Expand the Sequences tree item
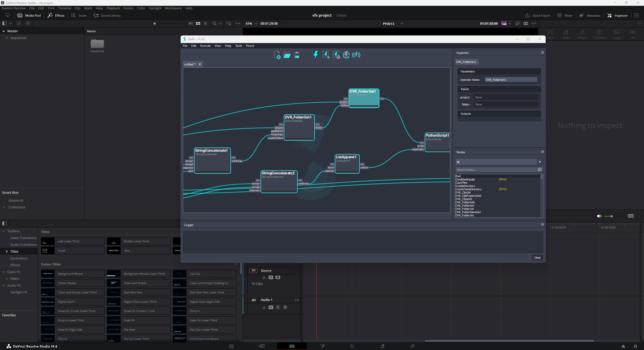Viewport: 644px width, 350px height. [x=7, y=38]
